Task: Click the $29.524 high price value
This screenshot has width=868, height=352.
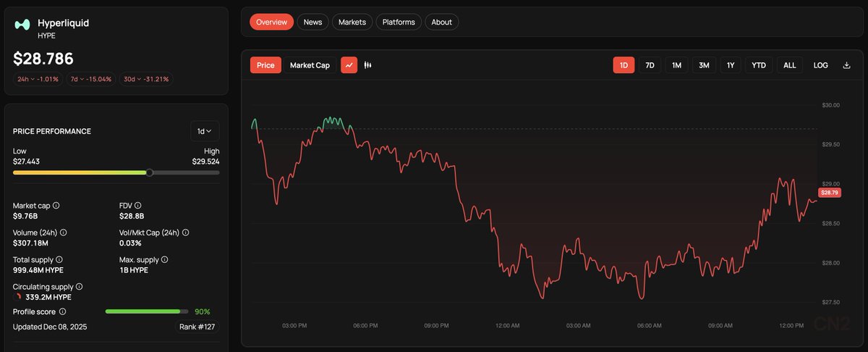Action: (206, 162)
